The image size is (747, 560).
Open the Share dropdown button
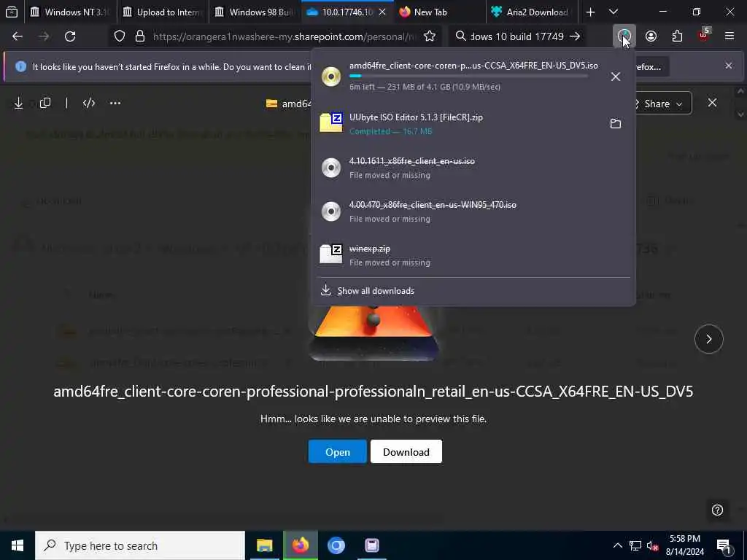coord(661,104)
